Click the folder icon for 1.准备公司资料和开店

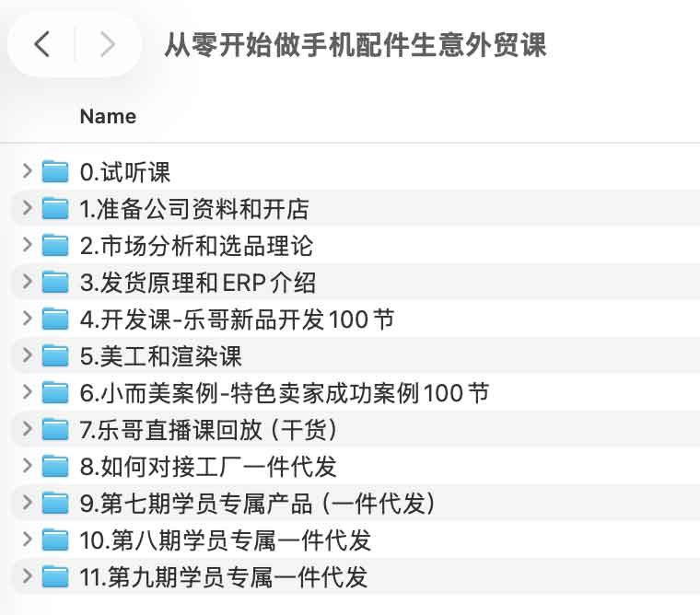[x=56, y=209]
